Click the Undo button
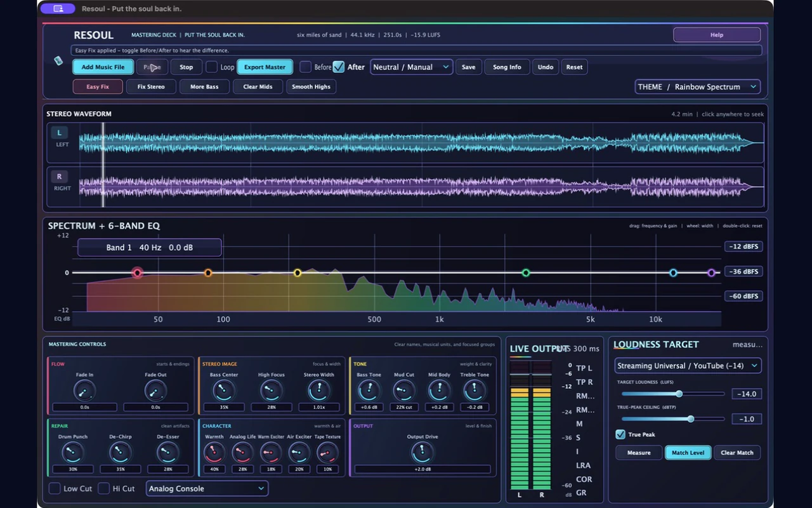 [546, 67]
